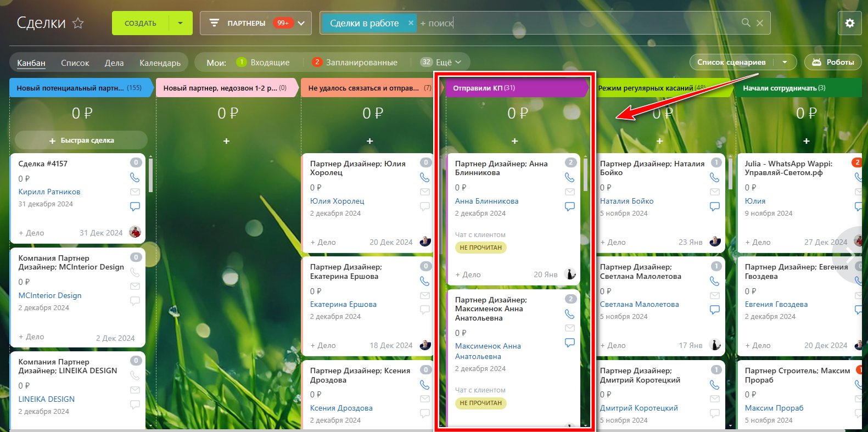Screen dimensions: 868x432
Task: Call Юлия Хоролец via phone icon
Action: point(424,177)
